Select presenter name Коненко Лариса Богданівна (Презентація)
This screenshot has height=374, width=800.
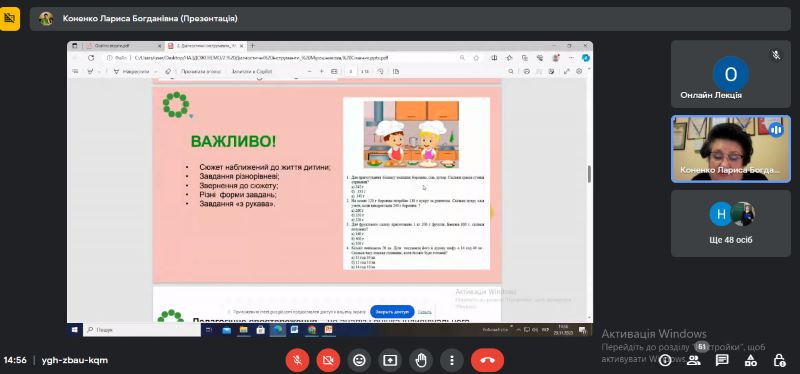point(150,19)
